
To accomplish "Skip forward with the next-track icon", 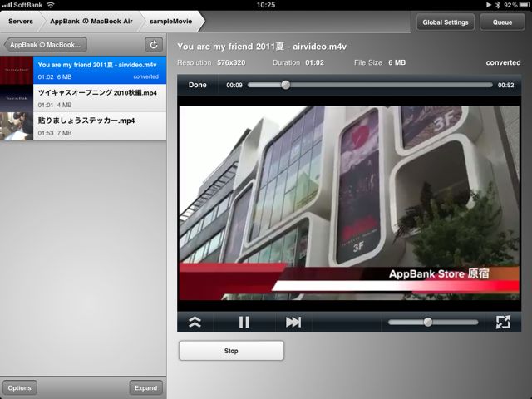I will [293, 322].
